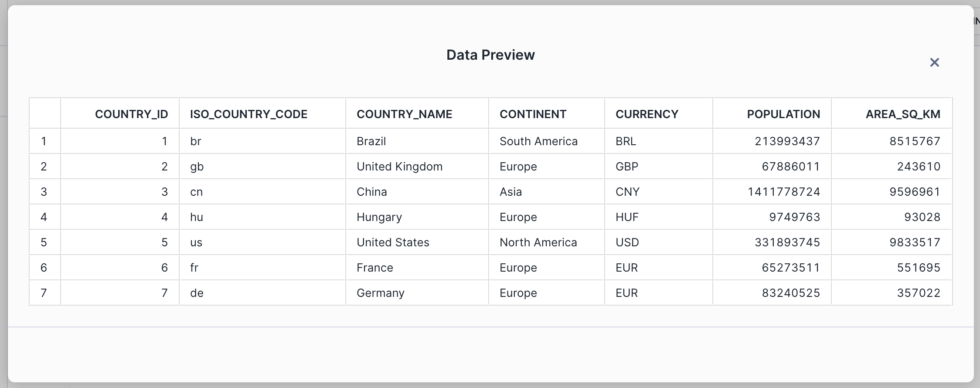Click the Germany area value 357022
The height and width of the screenshot is (388, 980).
[918, 293]
